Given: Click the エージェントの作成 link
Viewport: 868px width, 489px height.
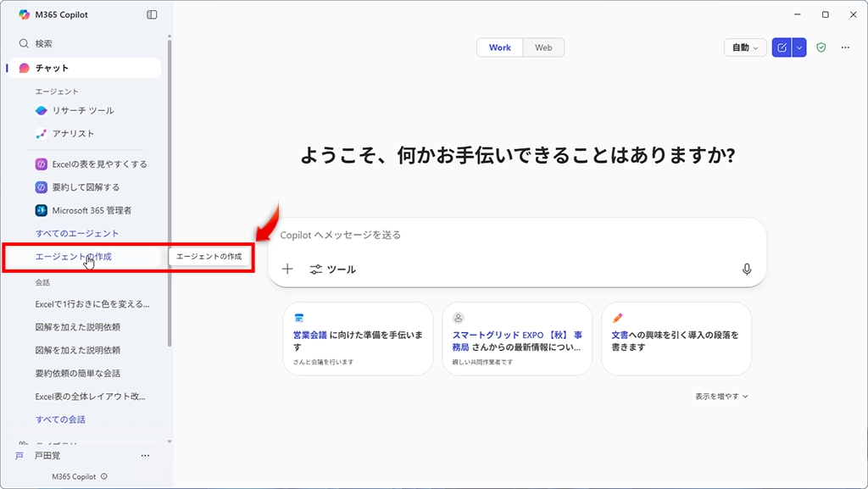Looking at the screenshot, I should coord(74,256).
